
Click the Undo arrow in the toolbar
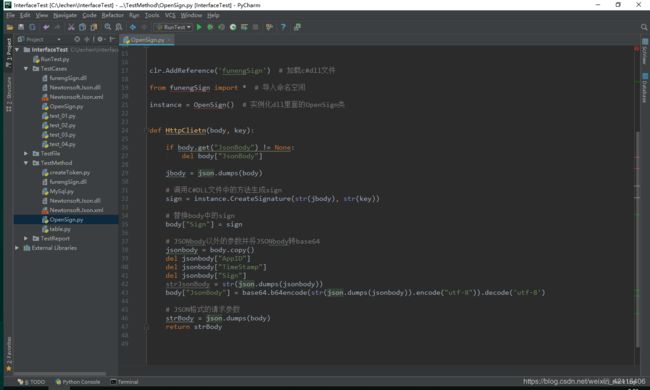[x=46, y=27]
